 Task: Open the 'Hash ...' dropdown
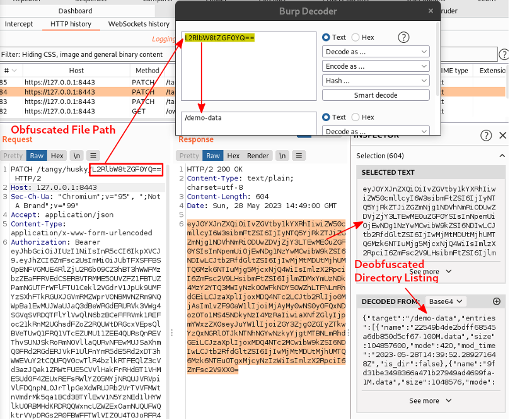pyautogui.click(x=376, y=81)
